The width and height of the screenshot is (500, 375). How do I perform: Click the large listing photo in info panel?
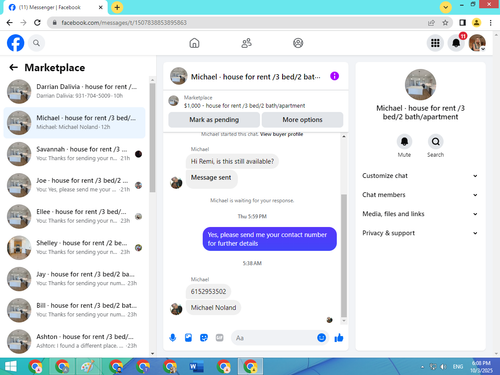[420, 85]
